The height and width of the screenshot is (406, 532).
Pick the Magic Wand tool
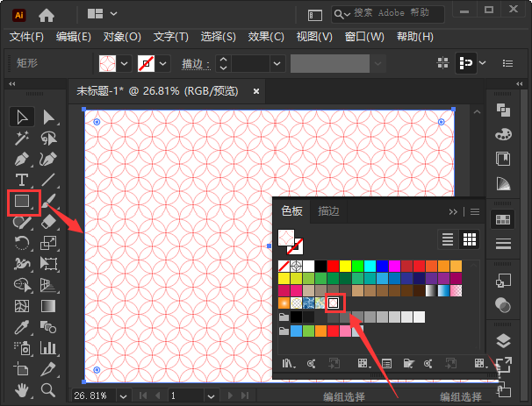point(21,138)
